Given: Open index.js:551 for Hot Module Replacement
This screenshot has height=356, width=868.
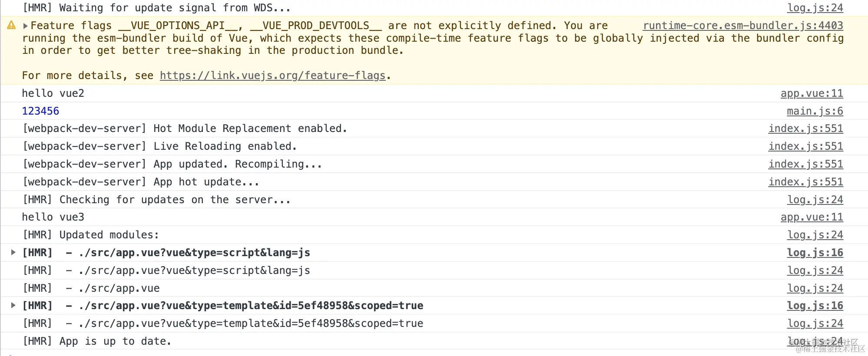Looking at the screenshot, I should (x=805, y=129).
